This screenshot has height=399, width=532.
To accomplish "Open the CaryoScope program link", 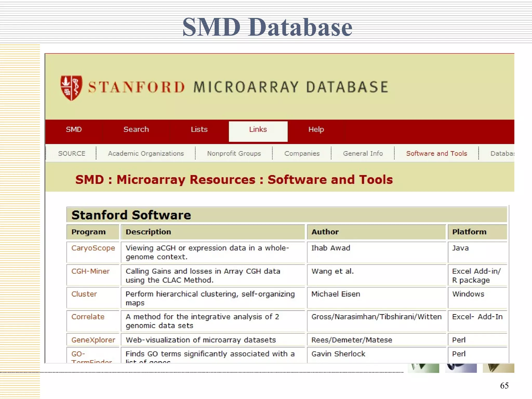I will pos(93,248).
